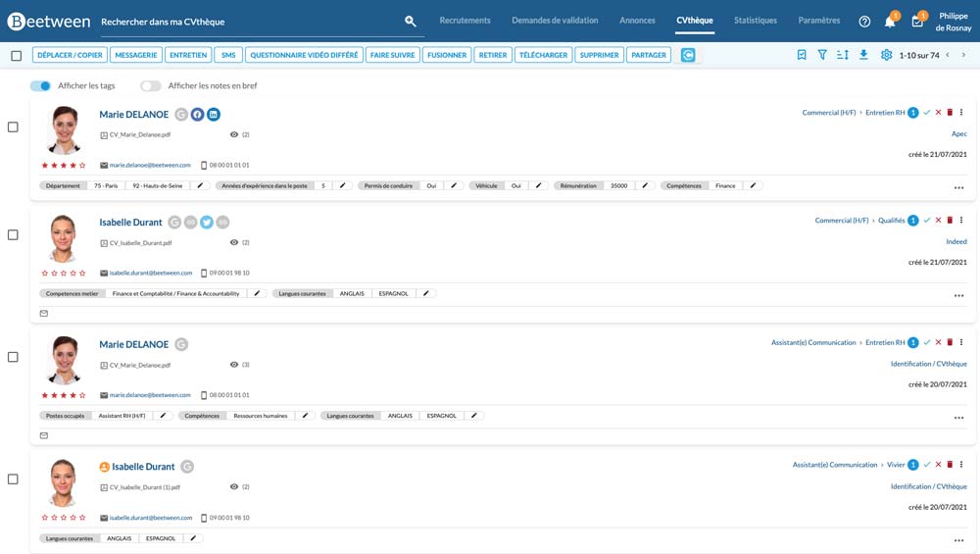Open kebab menu on Commercial Entretien RH row
980x554 pixels.
coord(961,113)
